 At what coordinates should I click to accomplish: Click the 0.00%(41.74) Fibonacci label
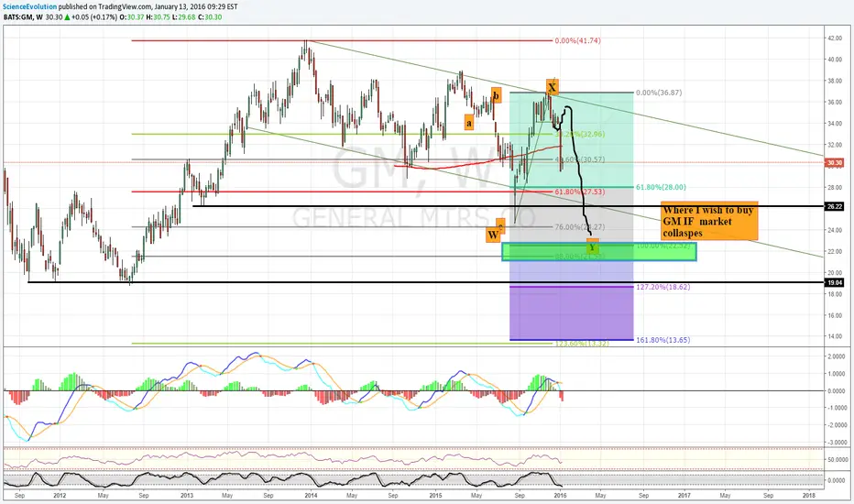click(577, 41)
